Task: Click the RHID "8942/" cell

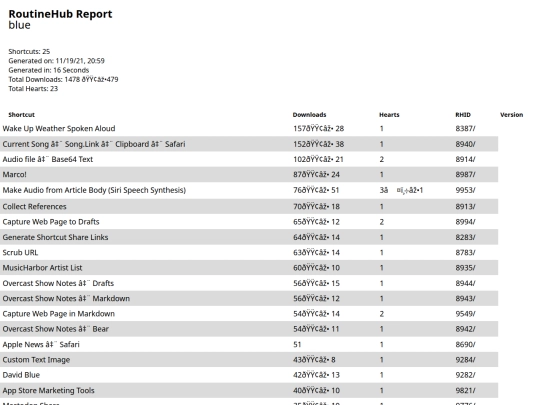Action: [465, 329]
